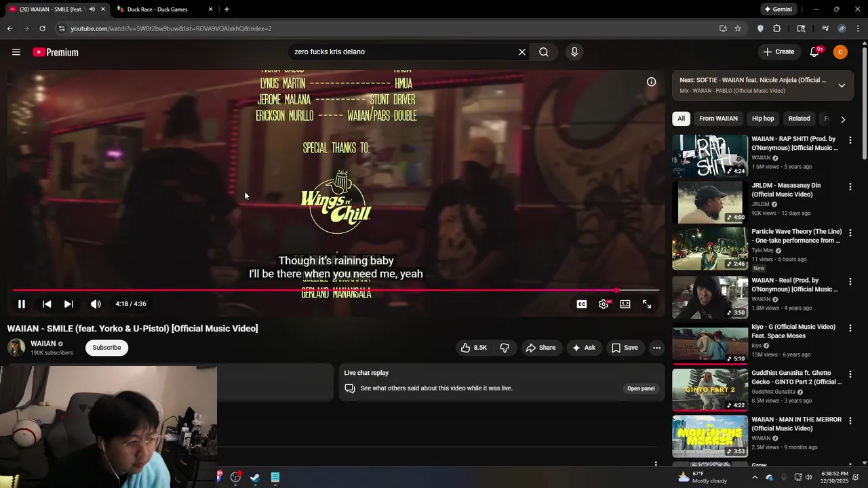The height and width of the screenshot is (488, 868).
Task: Show video info card icon
Action: [x=651, y=82]
